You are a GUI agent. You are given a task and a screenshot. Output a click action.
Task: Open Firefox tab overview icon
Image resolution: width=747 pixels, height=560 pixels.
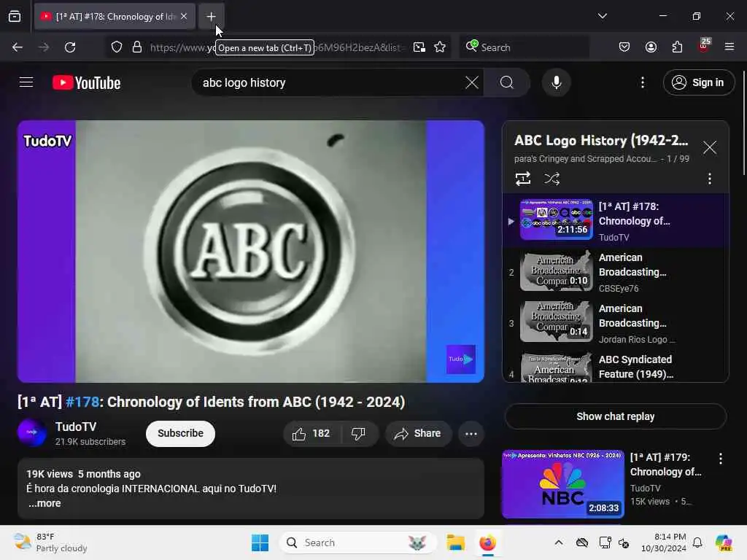(x=15, y=17)
